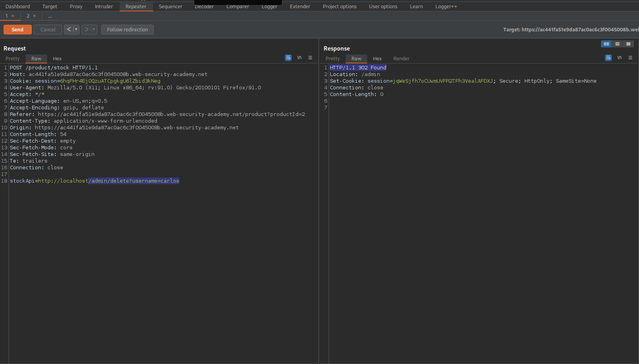639x364 pixels.
Task: Open the forward history dropdown arrow
Action: coord(94,29)
